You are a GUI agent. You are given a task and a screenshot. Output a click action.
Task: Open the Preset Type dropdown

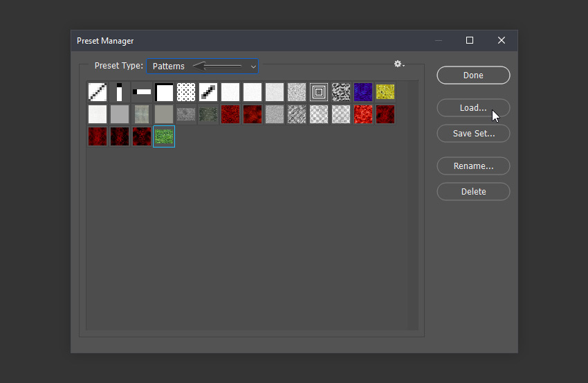point(202,66)
